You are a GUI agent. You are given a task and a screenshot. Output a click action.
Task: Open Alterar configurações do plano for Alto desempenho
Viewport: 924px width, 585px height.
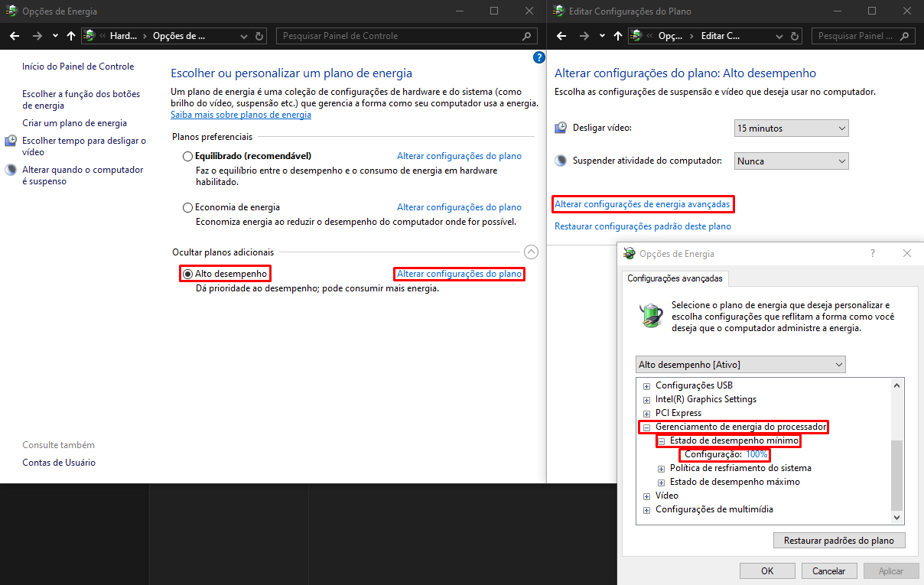click(459, 274)
